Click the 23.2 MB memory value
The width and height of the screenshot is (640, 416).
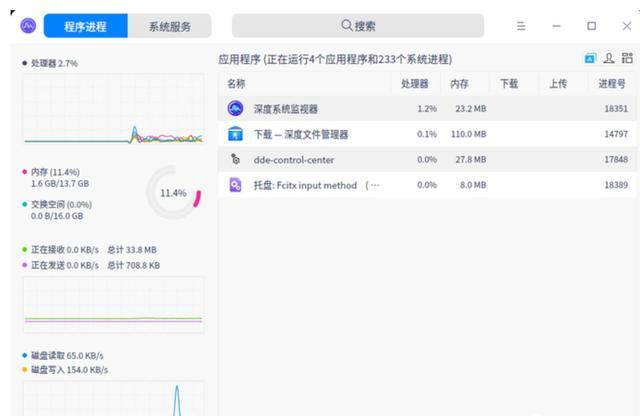[471, 109]
